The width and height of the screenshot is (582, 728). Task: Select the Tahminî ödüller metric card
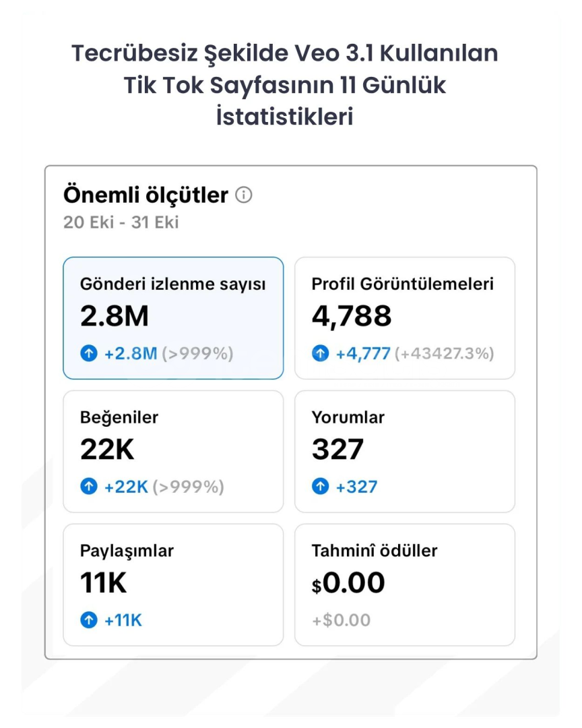click(405, 584)
